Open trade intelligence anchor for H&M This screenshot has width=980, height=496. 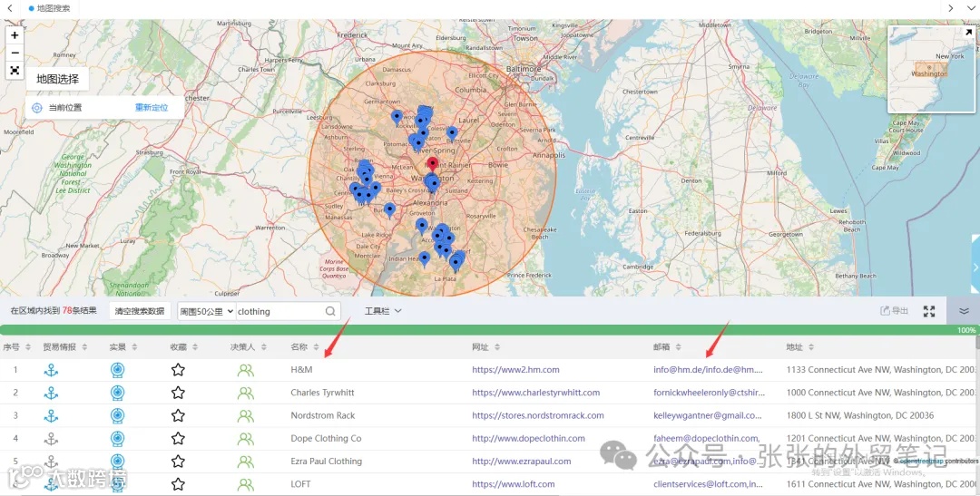pyautogui.click(x=51, y=370)
